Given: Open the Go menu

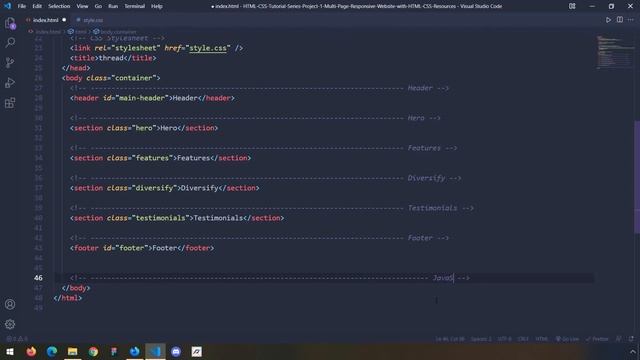Looking at the screenshot, I should (x=98, y=6).
